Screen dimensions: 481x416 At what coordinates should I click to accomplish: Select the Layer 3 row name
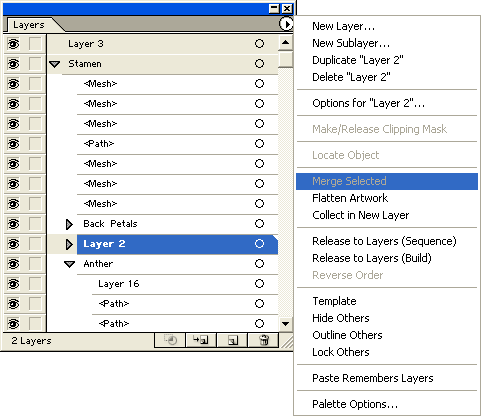click(86, 44)
